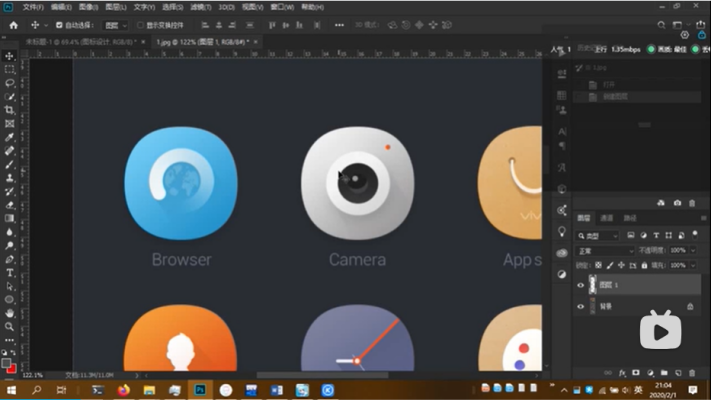This screenshot has width=711, height=400.
Task: Select the Blur tool
Action: 9,232
